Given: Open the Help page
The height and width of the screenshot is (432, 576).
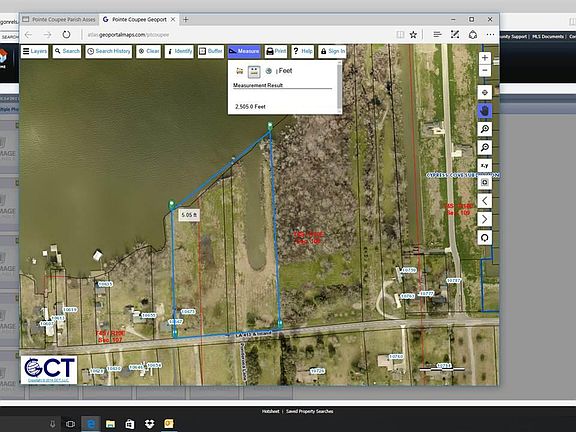Looking at the screenshot, I should tap(303, 51).
